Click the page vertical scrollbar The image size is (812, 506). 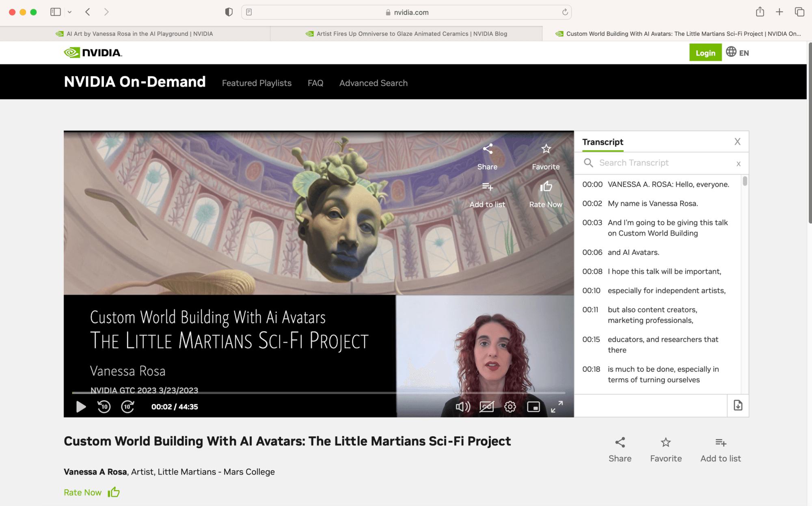pyautogui.click(x=810, y=133)
